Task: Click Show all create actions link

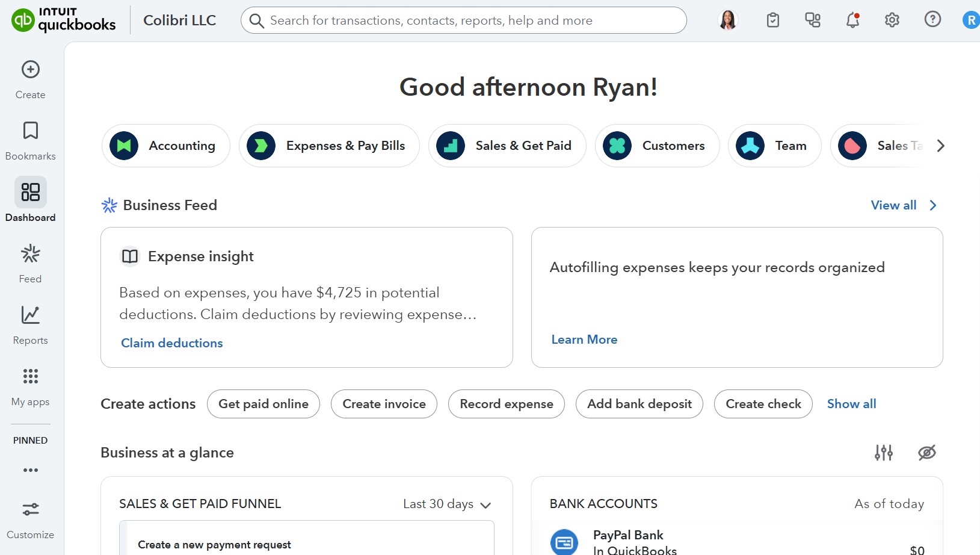Action: pos(852,404)
